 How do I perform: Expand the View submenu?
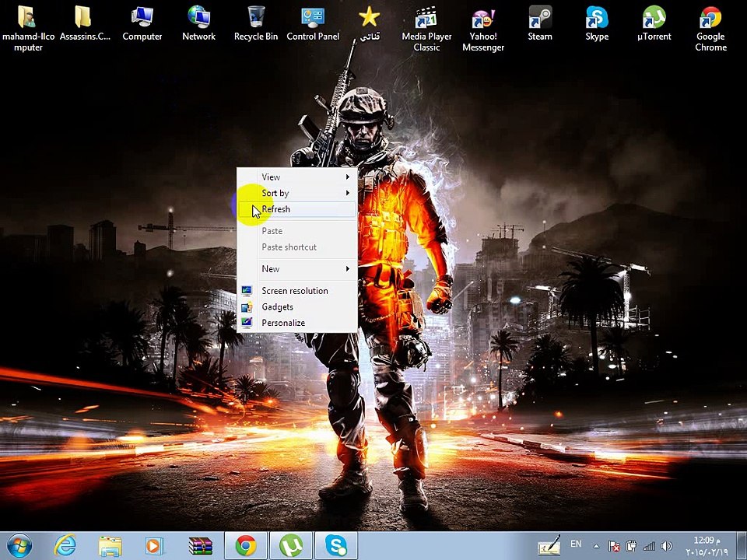[296, 177]
